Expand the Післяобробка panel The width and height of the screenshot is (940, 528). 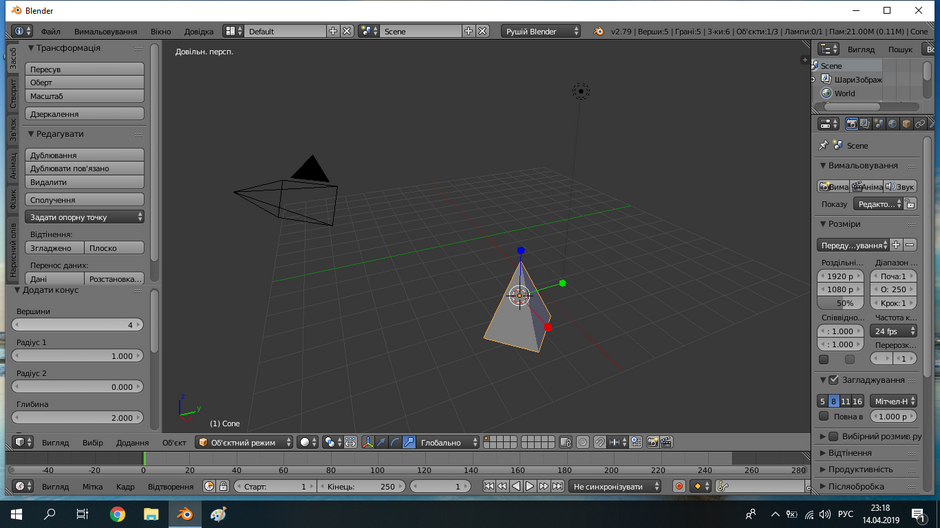855,486
